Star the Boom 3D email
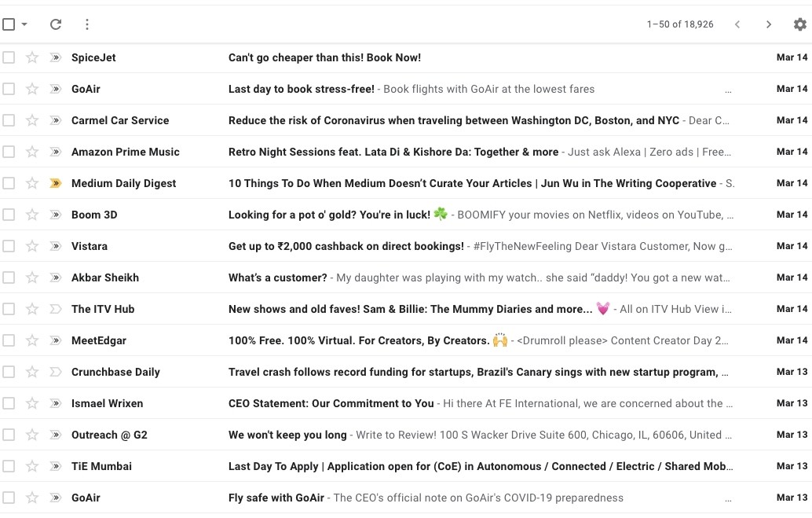 32,215
